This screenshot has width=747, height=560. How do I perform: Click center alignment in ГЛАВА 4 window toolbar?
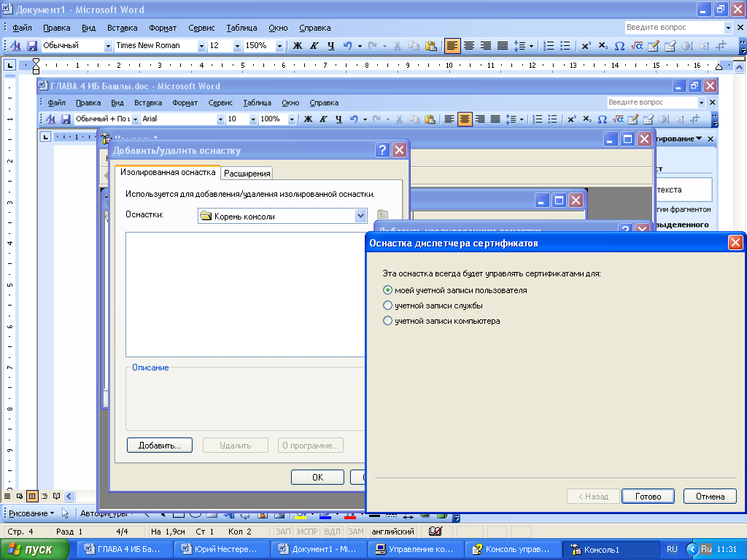pos(465,119)
